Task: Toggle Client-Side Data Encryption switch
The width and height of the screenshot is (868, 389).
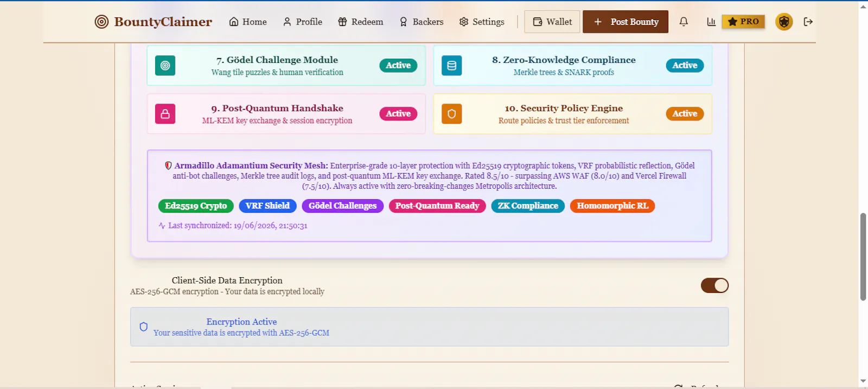Action: tap(714, 285)
